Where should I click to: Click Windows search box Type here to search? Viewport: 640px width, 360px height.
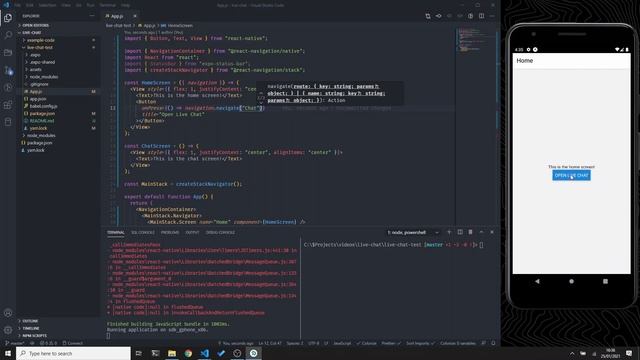tap(73, 353)
